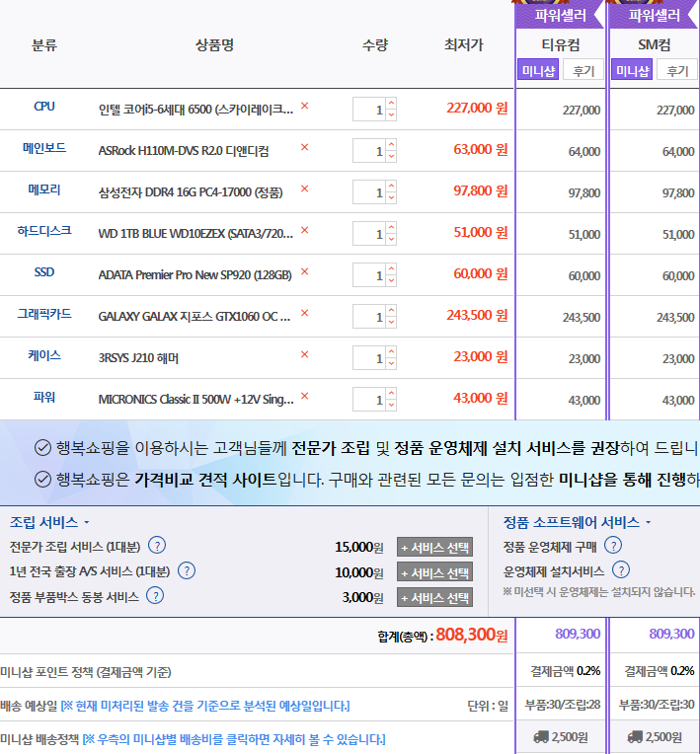Decrease 그래픽카드 quantity with down arrow
The image size is (700, 754).
391,322
